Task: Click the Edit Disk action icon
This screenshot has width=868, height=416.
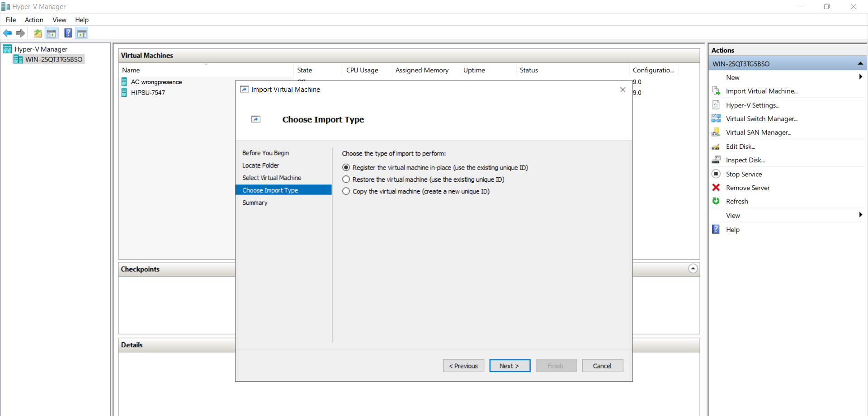Action: 716,147
